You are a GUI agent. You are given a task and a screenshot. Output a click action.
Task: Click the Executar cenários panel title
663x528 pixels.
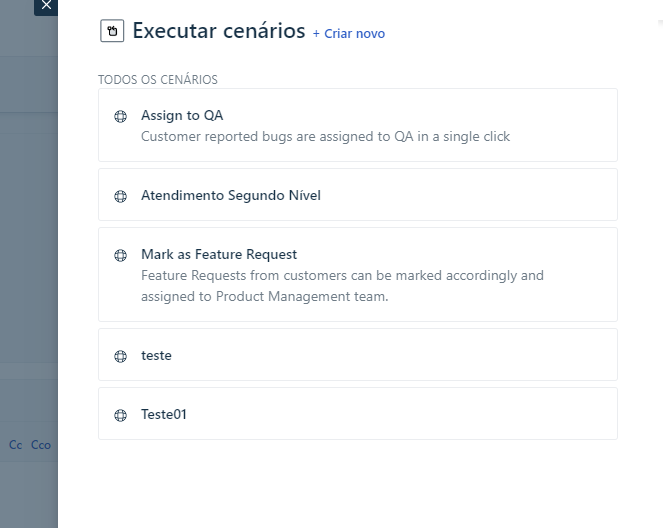[x=218, y=31]
